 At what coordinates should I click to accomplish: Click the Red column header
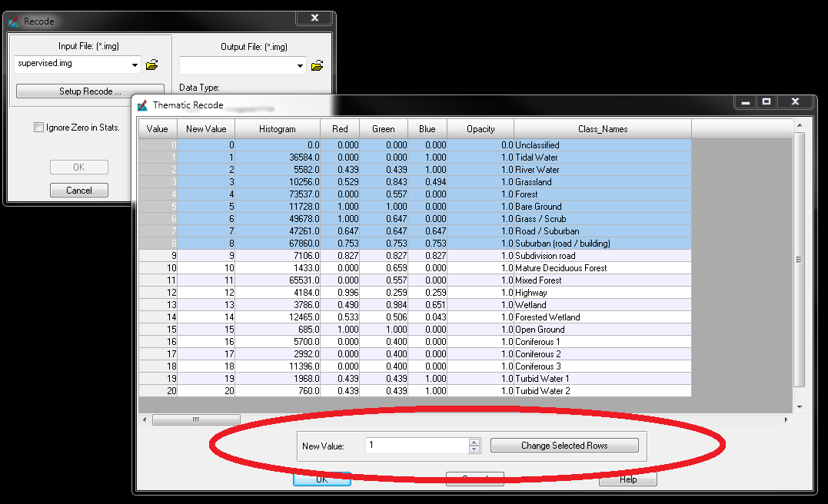click(340, 129)
